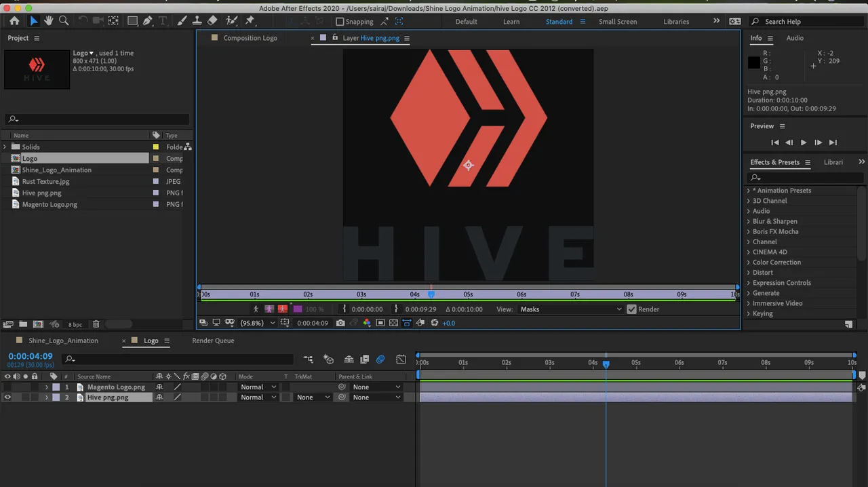Select the Horizontal Type tool
Viewport: 868px width, 487px height.
pyautogui.click(x=163, y=21)
